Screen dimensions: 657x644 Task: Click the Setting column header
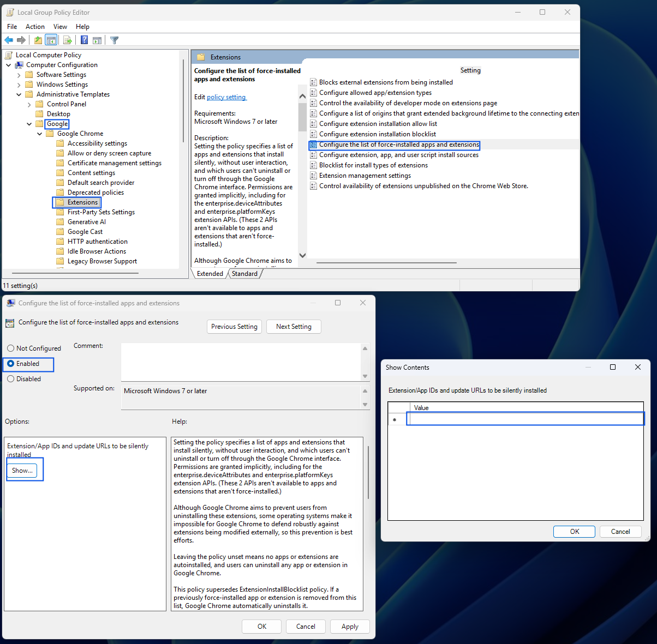pos(470,70)
